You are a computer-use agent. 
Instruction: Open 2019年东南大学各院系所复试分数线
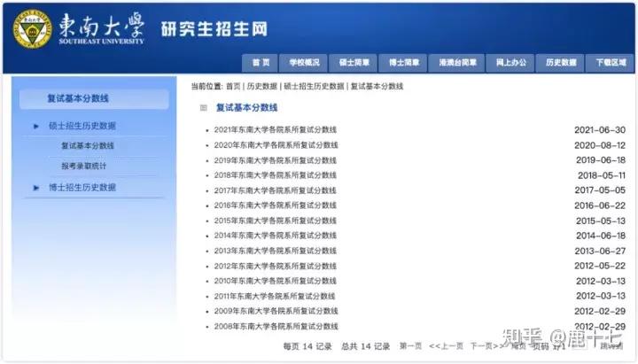(276, 160)
